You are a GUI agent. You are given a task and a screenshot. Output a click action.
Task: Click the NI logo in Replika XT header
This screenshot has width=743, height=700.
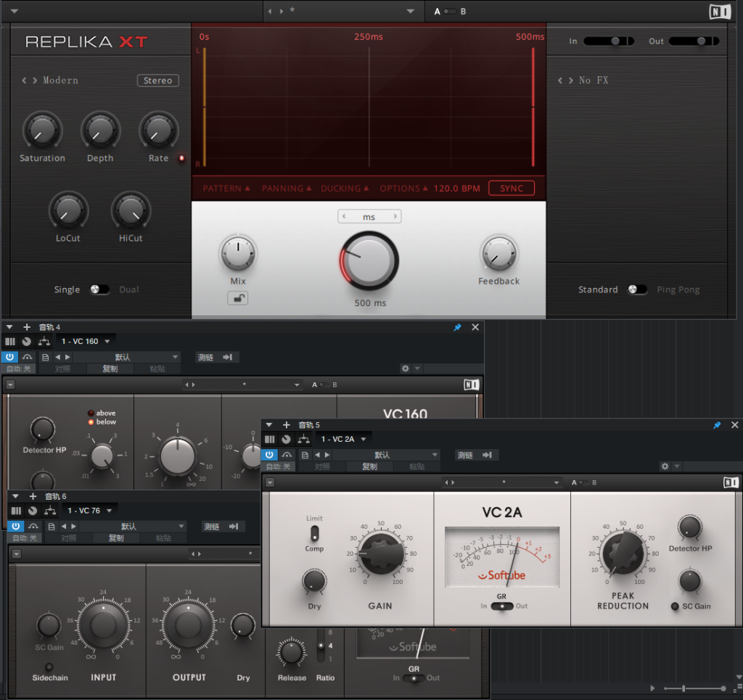click(x=720, y=12)
